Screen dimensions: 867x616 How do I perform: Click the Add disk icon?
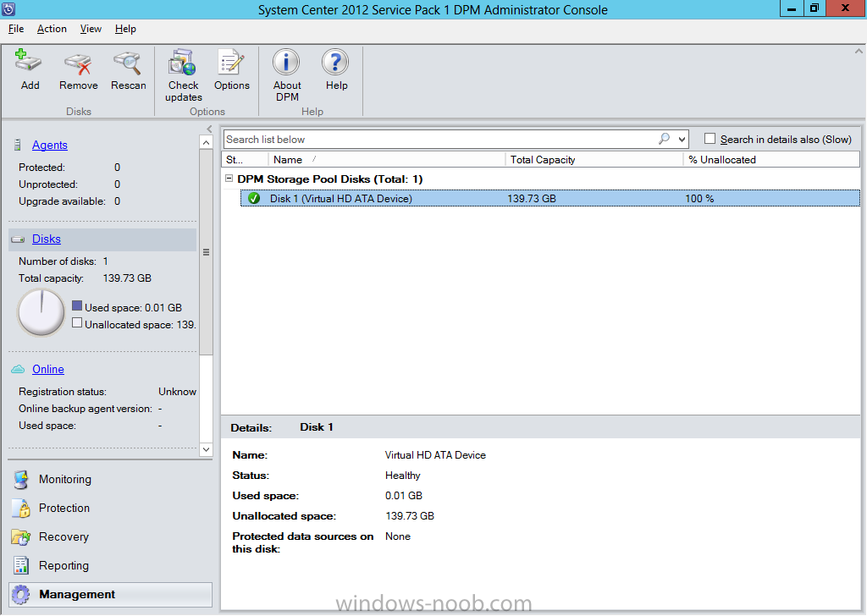pos(28,61)
